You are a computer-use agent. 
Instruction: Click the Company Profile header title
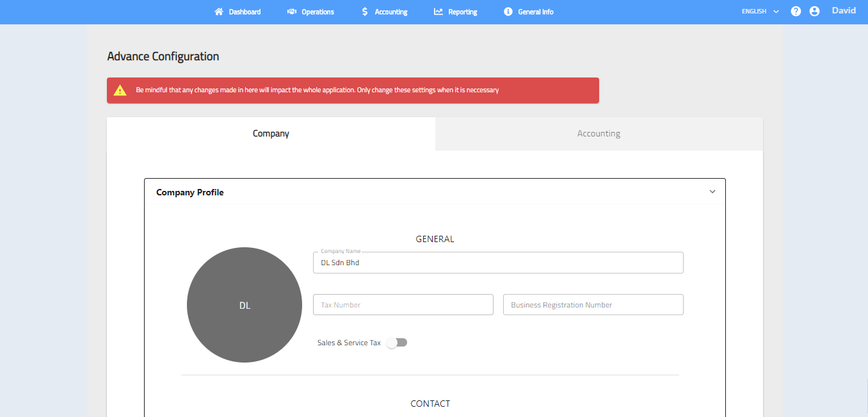(190, 192)
